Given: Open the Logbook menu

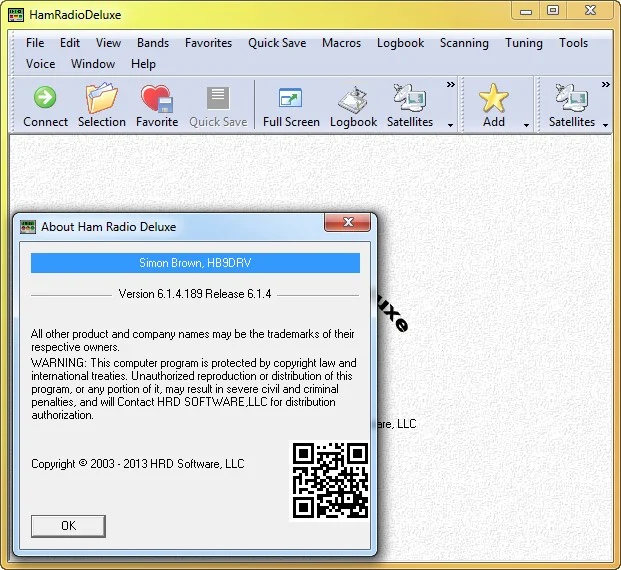Looking at the screenshot, I should click(400, 43).
